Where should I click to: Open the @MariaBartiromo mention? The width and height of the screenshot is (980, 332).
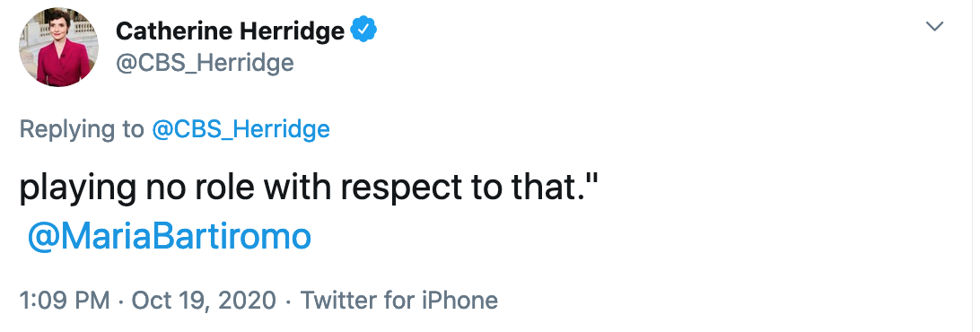click(x=170, y=237)
